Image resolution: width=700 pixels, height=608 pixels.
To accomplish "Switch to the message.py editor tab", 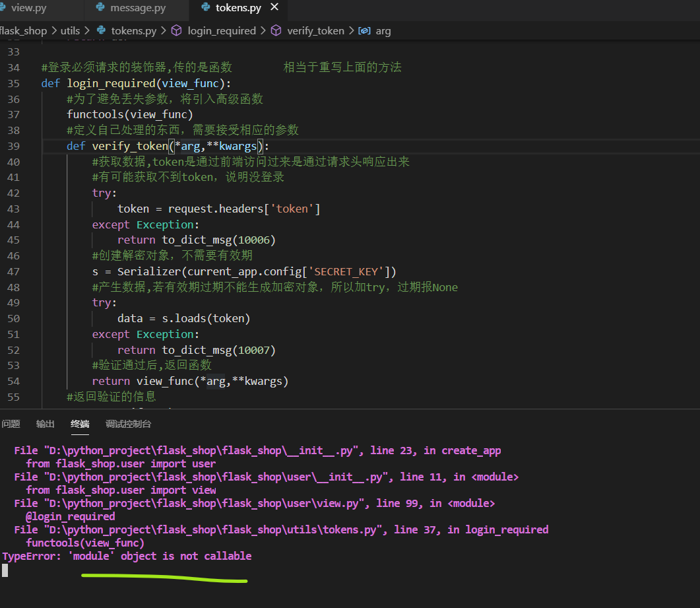I will click(x=137, y=8).
